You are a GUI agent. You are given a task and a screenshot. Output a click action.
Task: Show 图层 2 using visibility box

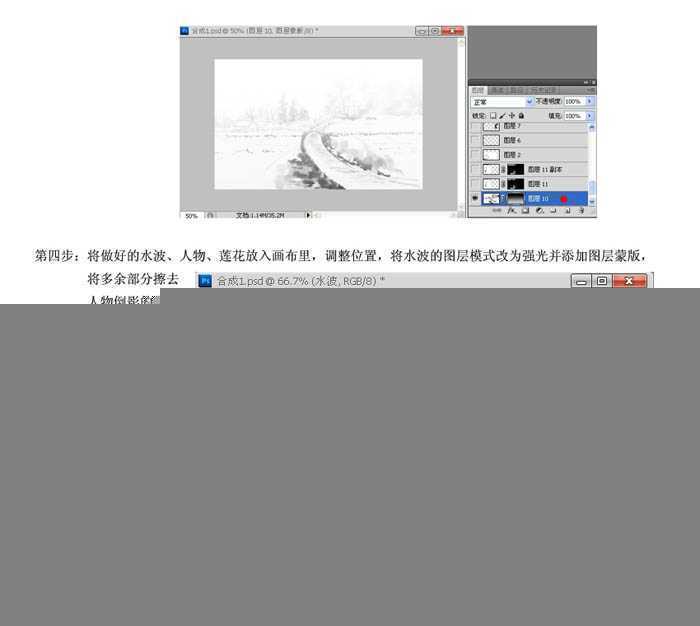[x=475, y=155]
